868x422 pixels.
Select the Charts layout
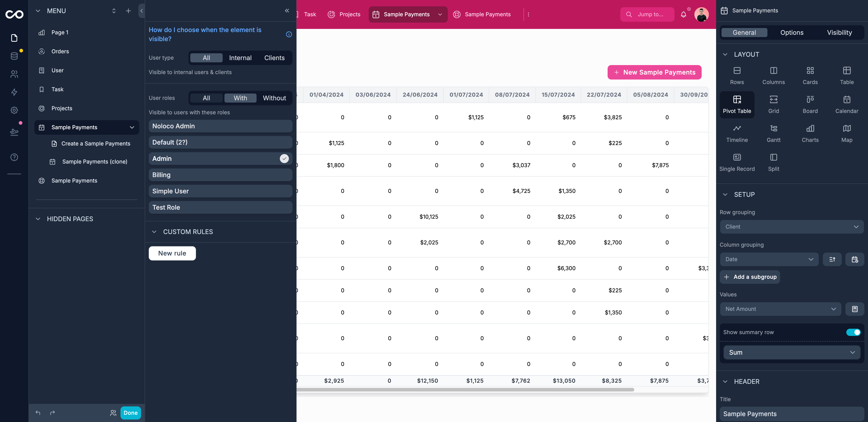810,134
